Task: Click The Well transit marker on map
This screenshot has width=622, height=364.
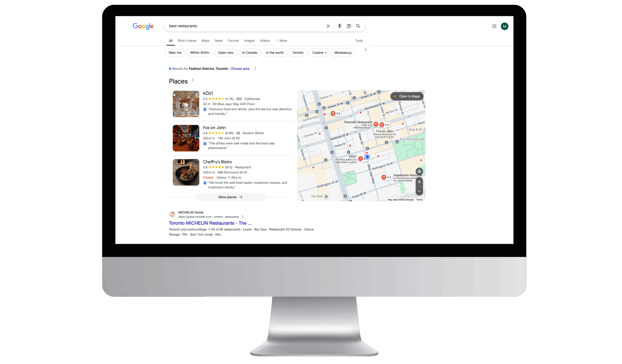Action: (x=326, y=196)
